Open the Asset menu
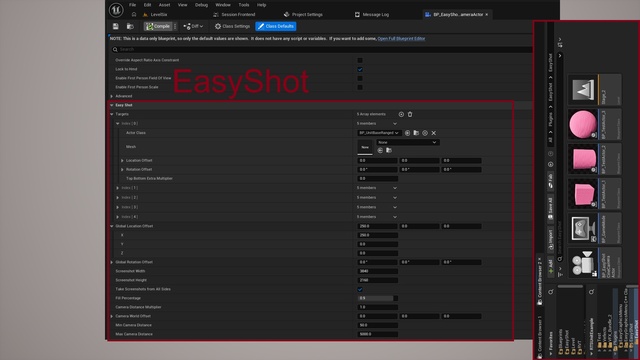640x360 pixels. [x=164, y=5]
